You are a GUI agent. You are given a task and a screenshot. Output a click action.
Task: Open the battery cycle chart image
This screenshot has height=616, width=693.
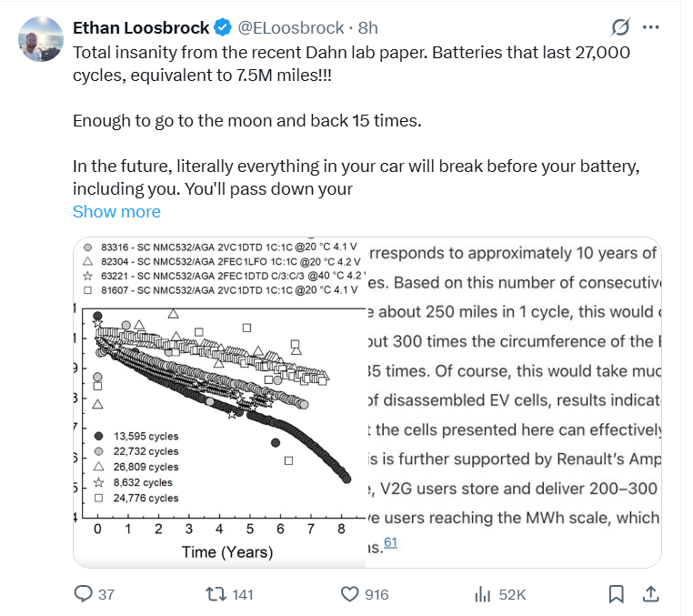click(x=218, y=402)
